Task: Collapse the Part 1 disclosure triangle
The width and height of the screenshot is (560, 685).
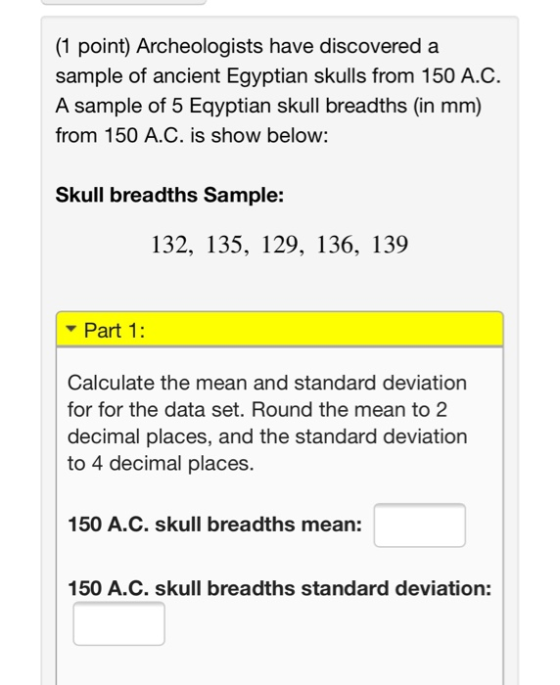Action: point(70,329)
